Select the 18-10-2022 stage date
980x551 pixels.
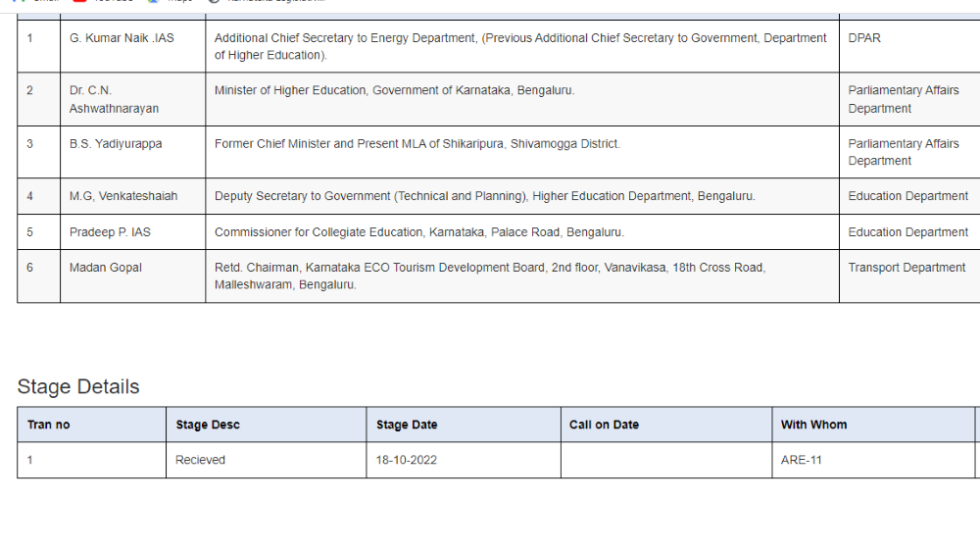(406, 460)
